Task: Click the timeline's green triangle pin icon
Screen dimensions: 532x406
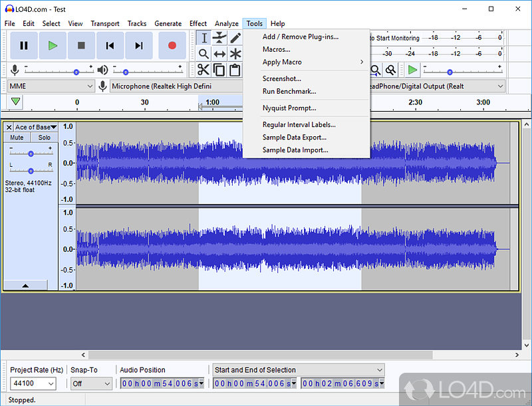Action: pos(15,101)
